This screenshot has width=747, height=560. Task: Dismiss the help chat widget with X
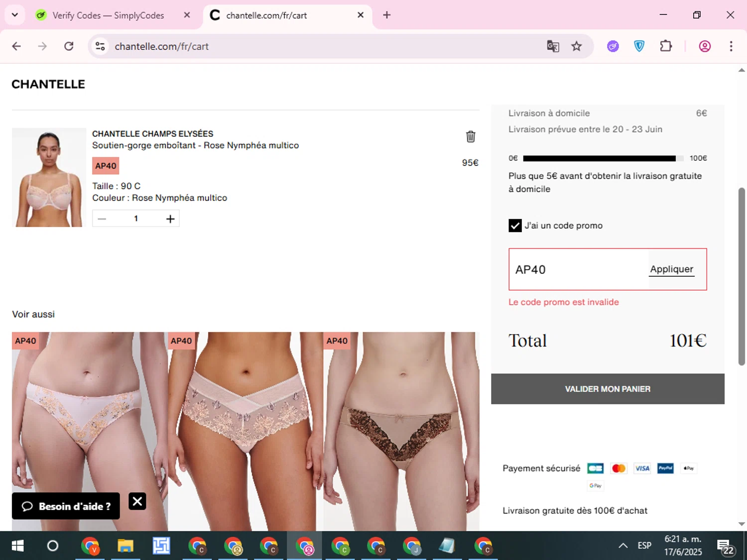click(x=137, y=501)
